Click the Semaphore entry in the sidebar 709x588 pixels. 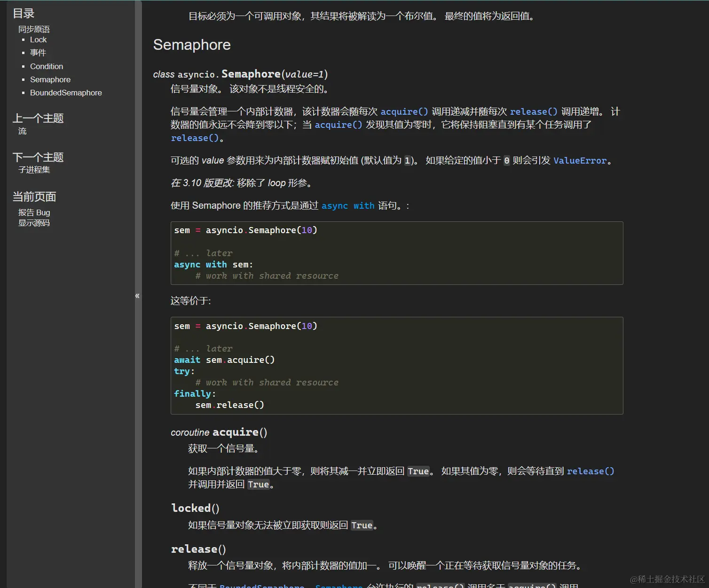[x=50, y=79]
